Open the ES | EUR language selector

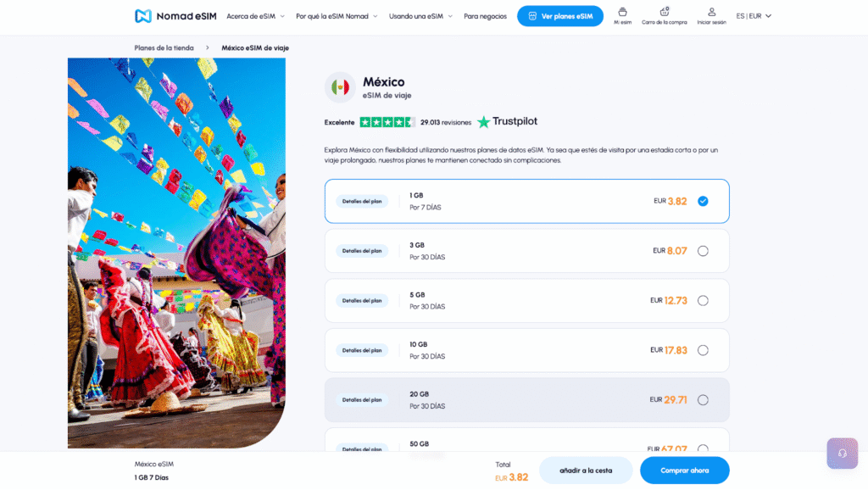(x=754, y=16)
